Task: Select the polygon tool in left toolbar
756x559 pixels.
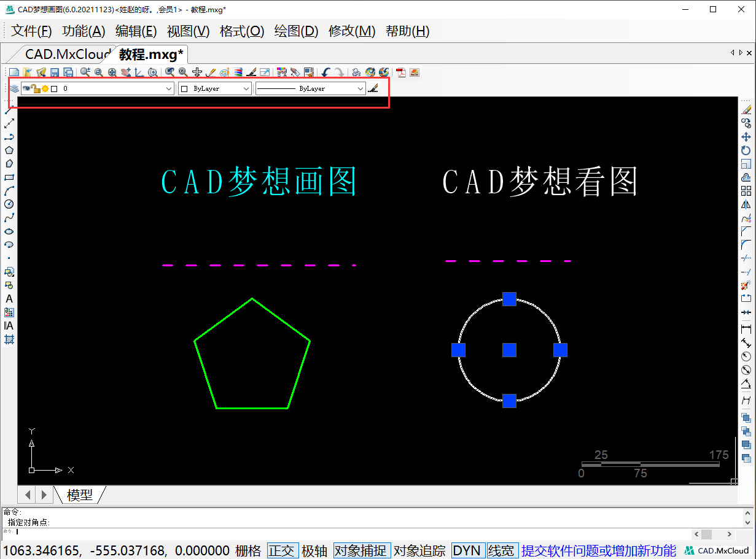Action: (9, 150)
